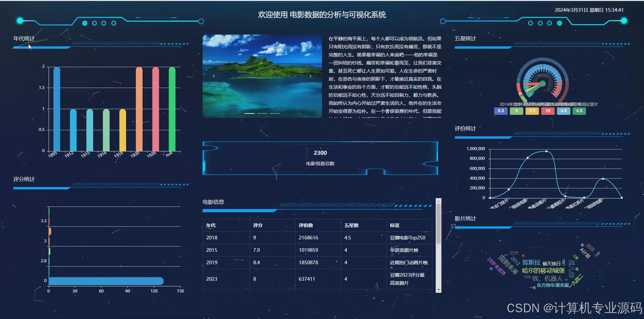Click the yellow 7.5 stat badge
This screenshot has height=319, width=644.
532,111
